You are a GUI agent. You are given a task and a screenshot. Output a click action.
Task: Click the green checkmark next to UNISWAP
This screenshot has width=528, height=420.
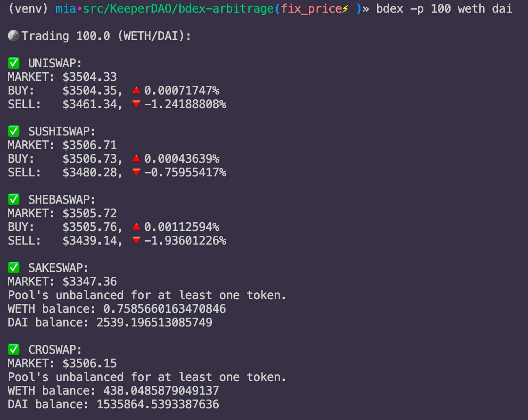click(x=14, y=63)
